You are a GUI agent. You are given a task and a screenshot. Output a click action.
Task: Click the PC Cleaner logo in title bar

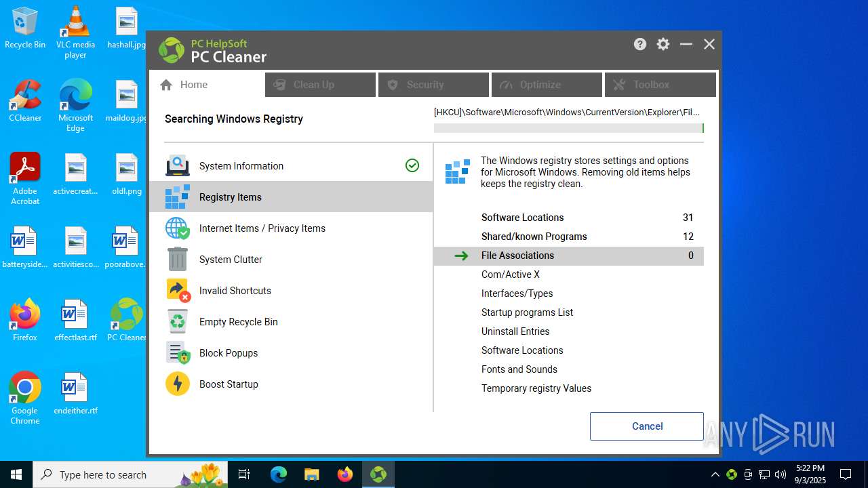(x=172, y=50)
